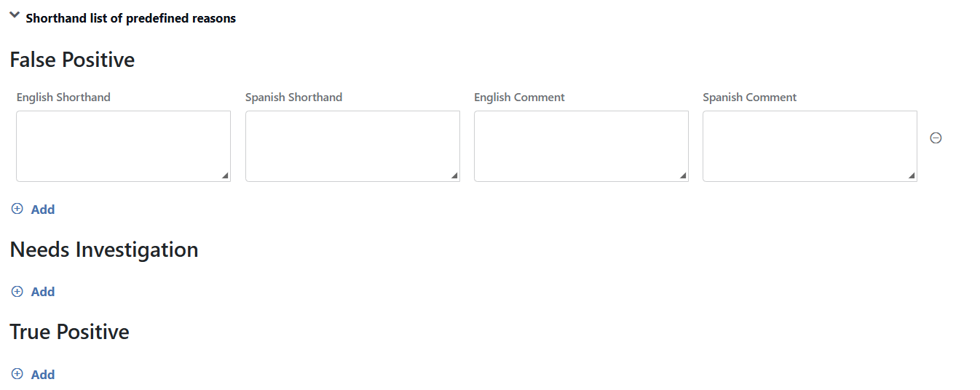The height and width of the screenshot is (390, 980).
Task: Collapse the Shorthand list chevron arrow
Action: click(15, 15)
